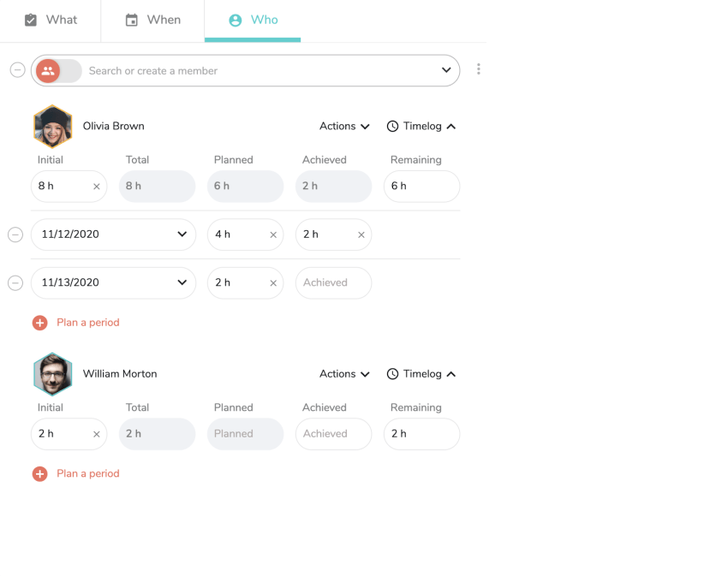The width and height of the screenshot is (728, 576).
Task: Expand the member search dropdown arrow
Action: click(x=446, y=70)
